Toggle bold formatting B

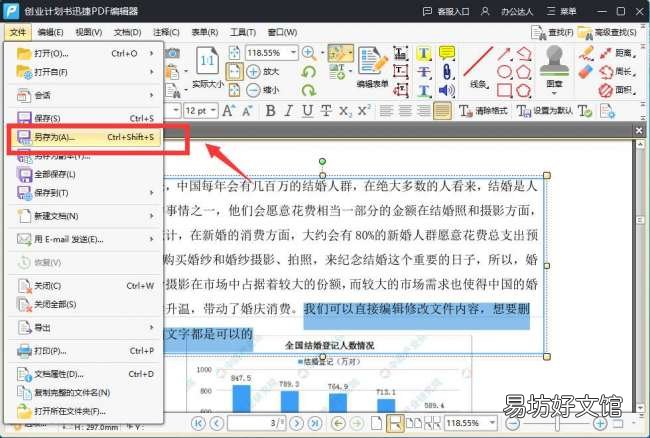[270, 111]
